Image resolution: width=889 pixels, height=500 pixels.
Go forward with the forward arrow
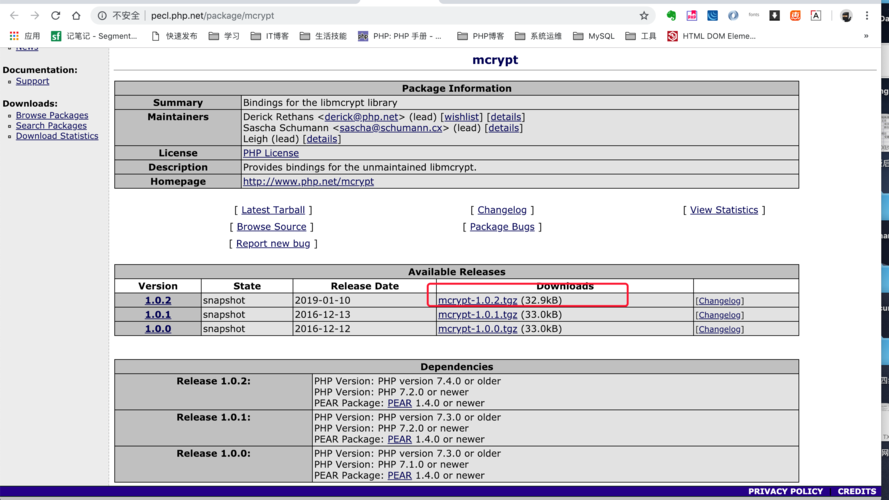(x=35, y=16)
